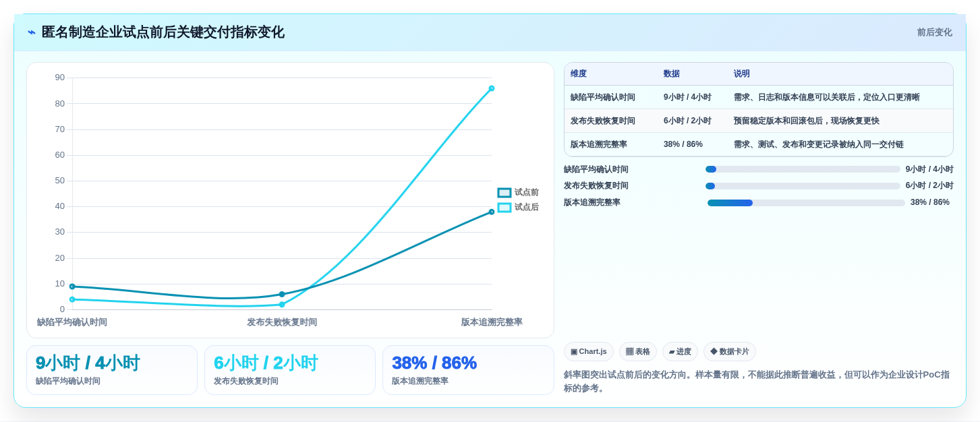Click 试点前 data point at 缺陷平均确认时间
The image size is (980, 422).
point(72,287)
